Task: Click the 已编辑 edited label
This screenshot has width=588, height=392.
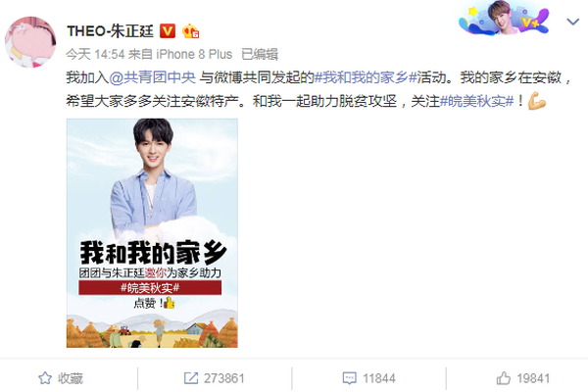Action: tap(260, 55)
